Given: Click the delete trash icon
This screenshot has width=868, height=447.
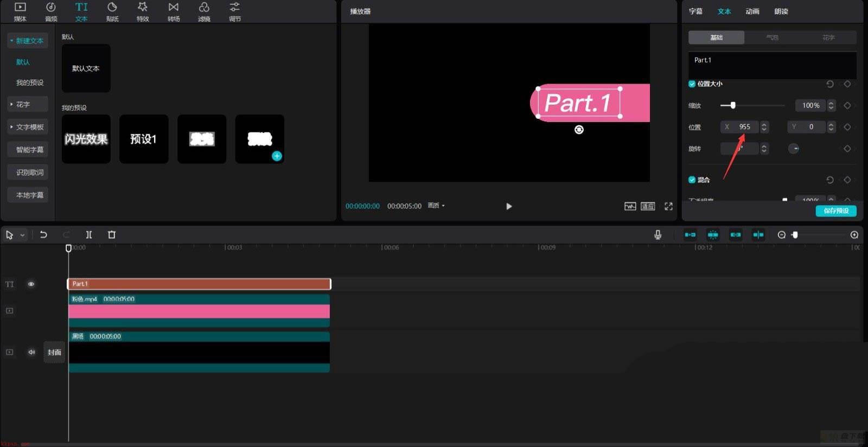Looking at the screenshot, I should (112, 235).
